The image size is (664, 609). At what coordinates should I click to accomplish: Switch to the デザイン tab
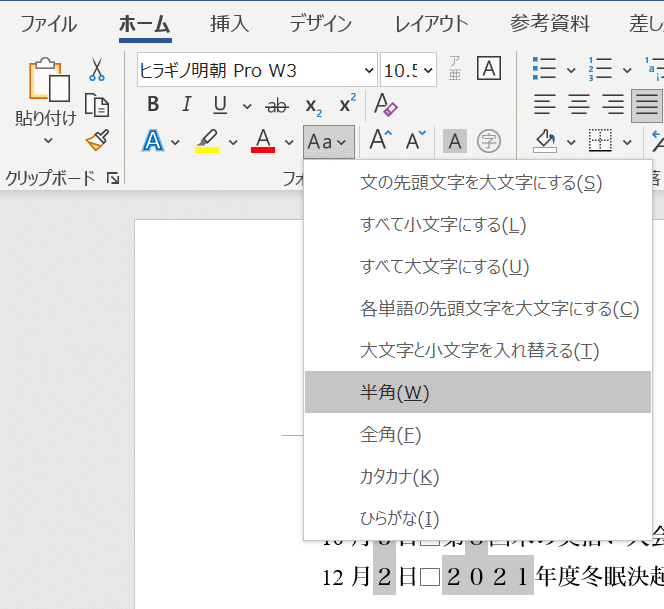(x=321, y=24)
